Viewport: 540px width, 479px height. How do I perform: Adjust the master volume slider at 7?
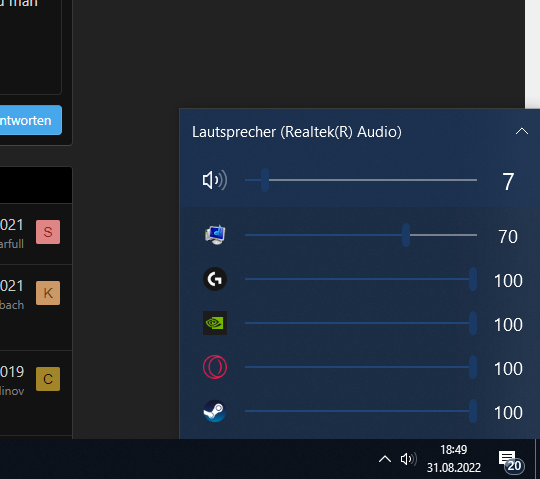361,180
